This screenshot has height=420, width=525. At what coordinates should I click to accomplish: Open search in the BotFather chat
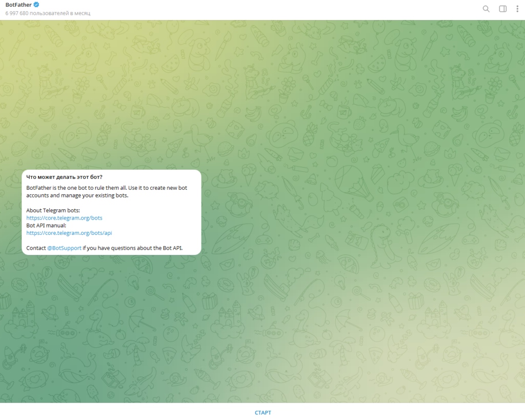click(x=486, y=9)
